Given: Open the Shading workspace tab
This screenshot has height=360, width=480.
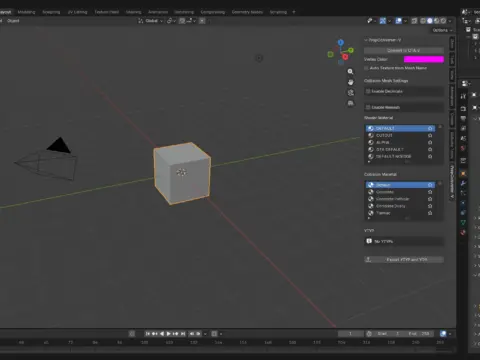Looking at the screenshot, I should (133, 12).
